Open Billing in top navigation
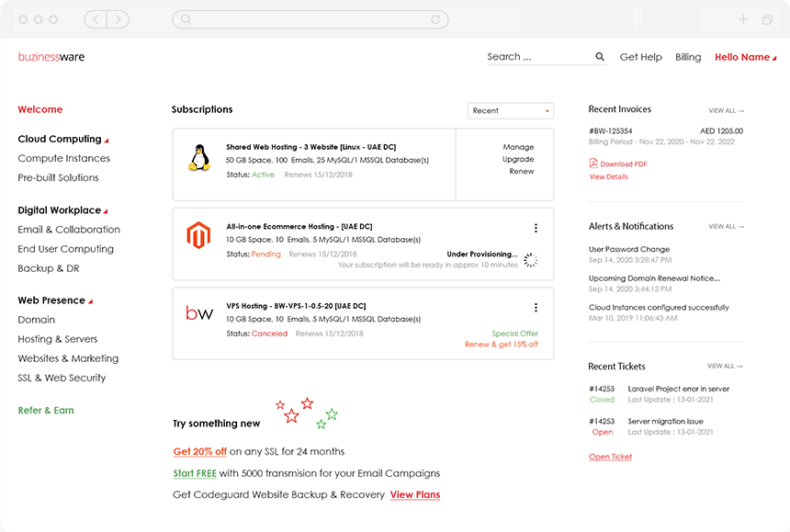Screen dimensions: 790x532 (x=688, y=57)
